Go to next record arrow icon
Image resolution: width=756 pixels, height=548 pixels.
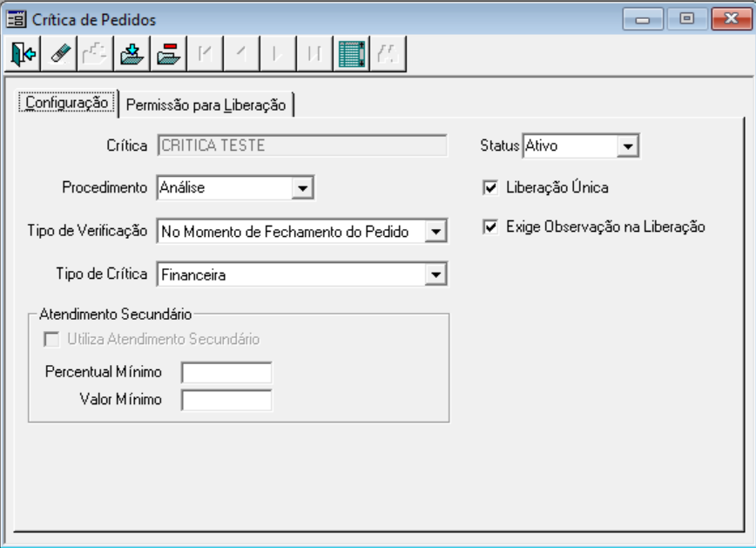278,53
